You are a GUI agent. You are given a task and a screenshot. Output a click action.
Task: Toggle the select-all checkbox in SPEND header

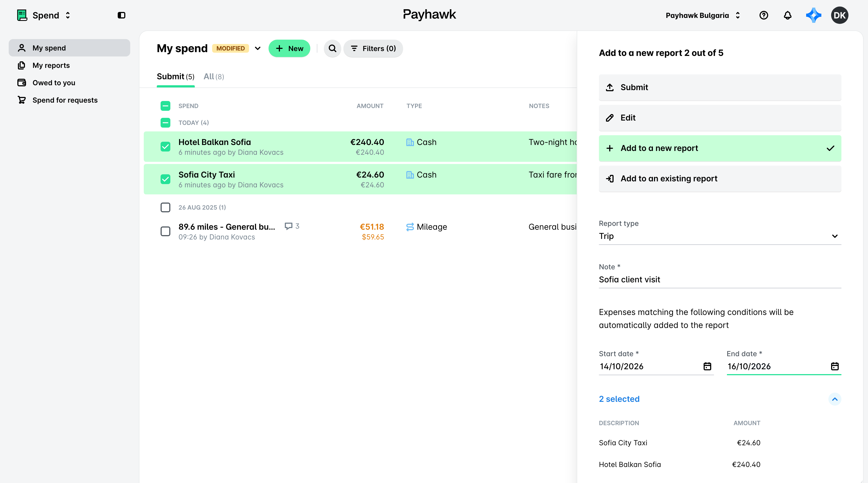pos(165,106)
